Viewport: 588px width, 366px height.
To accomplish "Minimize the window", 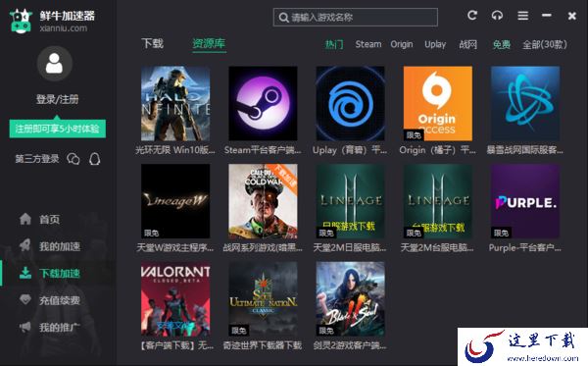I will 547,16.
